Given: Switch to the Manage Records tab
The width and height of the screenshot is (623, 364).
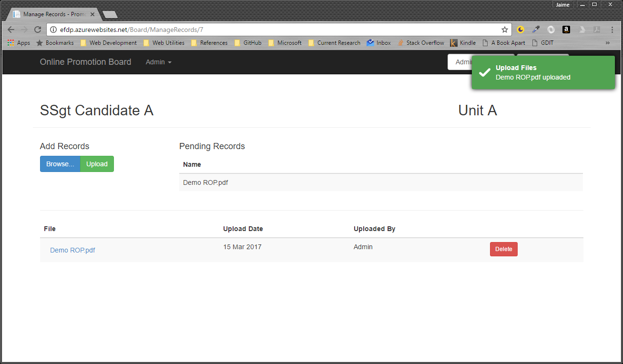Looking at the screenshot, I should point(52,14).
